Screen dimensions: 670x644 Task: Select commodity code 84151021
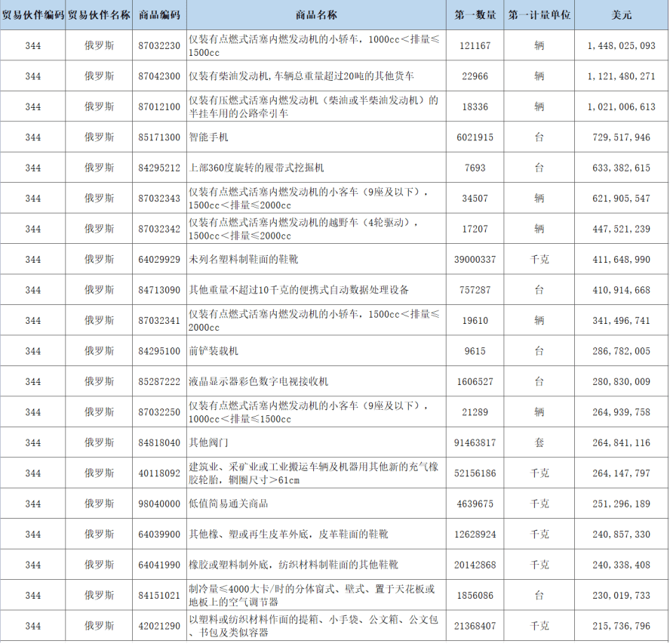[x=159, y=596]
